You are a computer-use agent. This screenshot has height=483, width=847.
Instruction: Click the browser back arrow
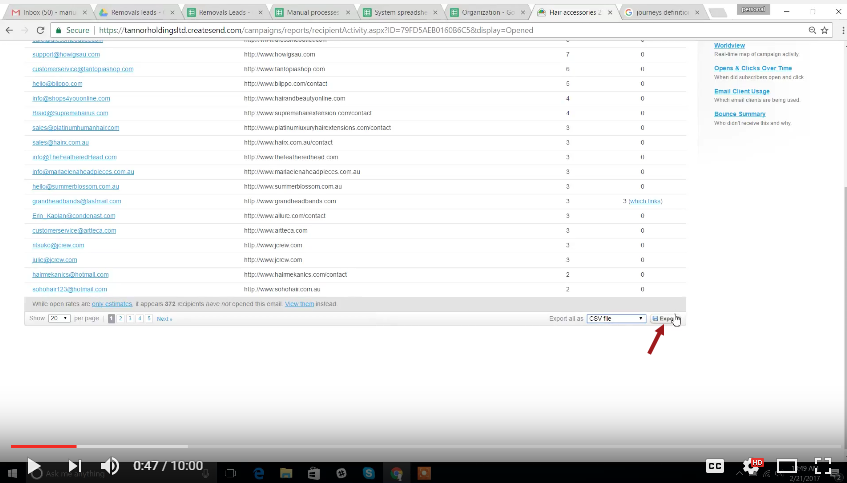[x=10, y=30]
